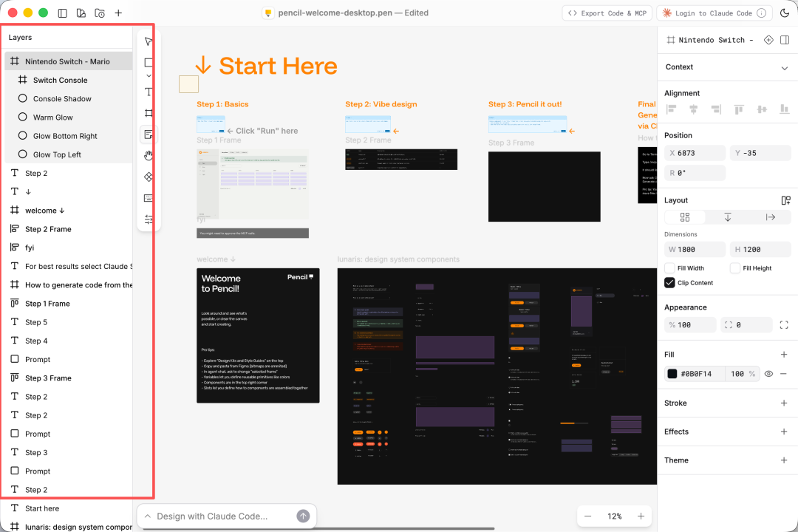798x532 pixels.
Task: Select the vertical layout mode
Action: (x=728, y=217)
